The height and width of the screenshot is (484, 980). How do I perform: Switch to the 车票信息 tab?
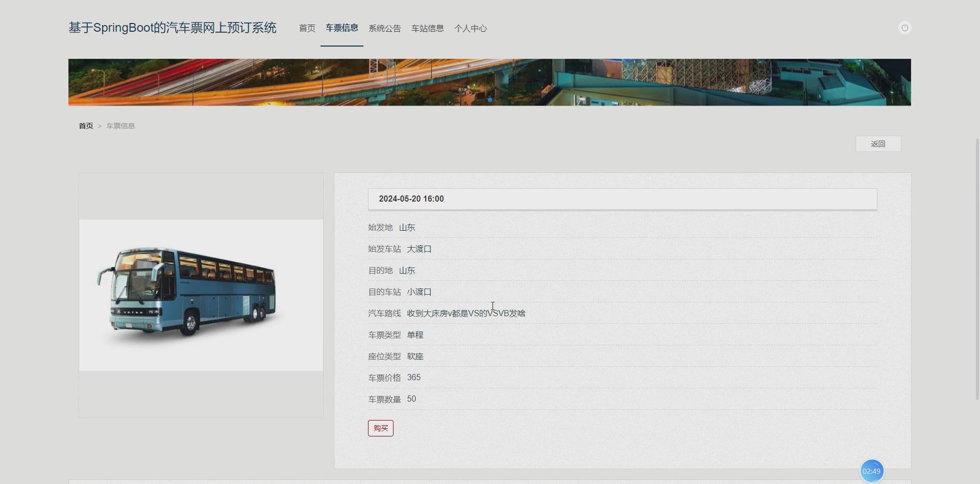point(341,28)
